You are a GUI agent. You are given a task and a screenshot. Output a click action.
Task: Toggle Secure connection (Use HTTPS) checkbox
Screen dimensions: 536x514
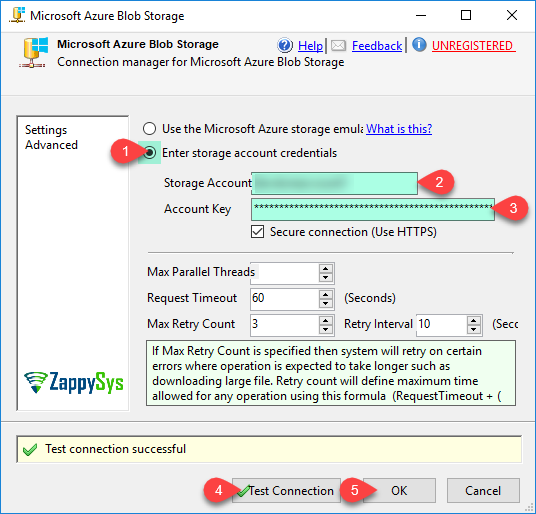coord(257,232)
